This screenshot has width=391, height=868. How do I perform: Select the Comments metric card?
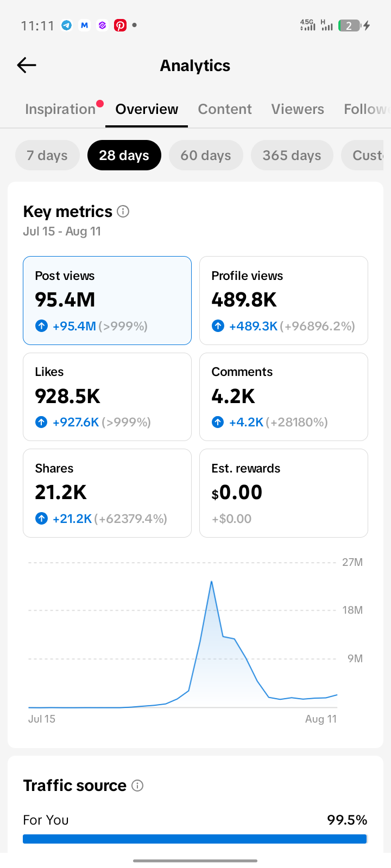click(283, 397)
